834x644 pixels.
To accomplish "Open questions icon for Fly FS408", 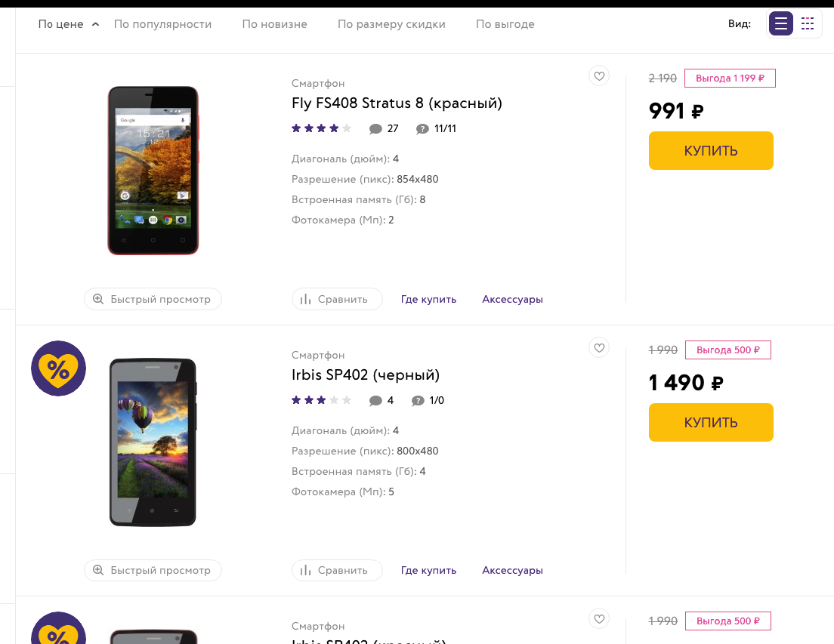I will pyautogui.click(x=422, y=129).
